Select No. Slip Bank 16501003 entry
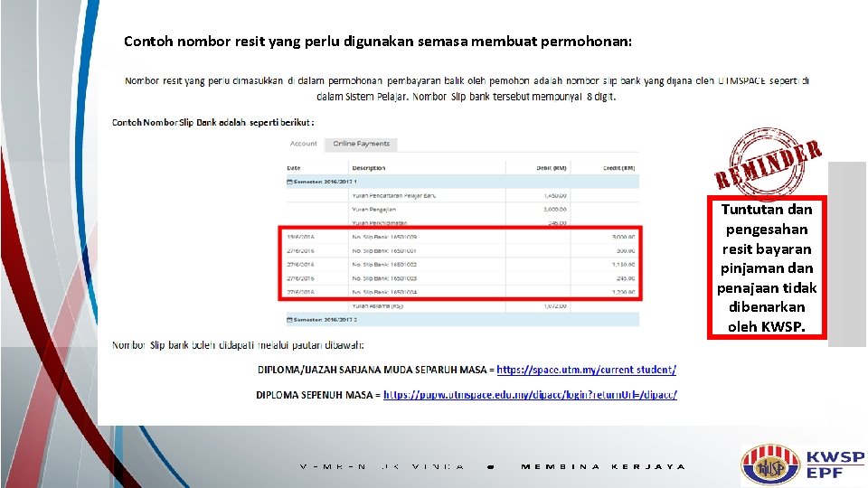The height and width of the screenshot is (488, 868). point(384,278)
